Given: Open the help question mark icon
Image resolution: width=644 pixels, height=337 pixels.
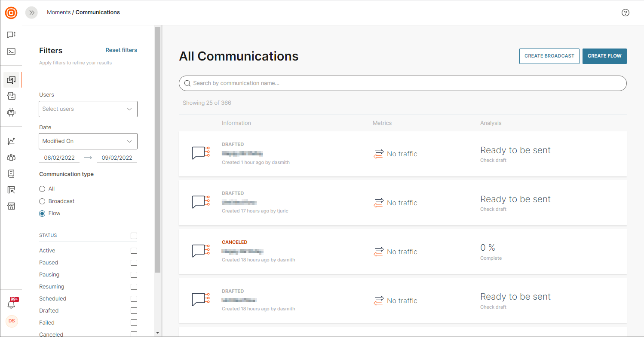Looking at the screenshot, I should pos(626,13).
